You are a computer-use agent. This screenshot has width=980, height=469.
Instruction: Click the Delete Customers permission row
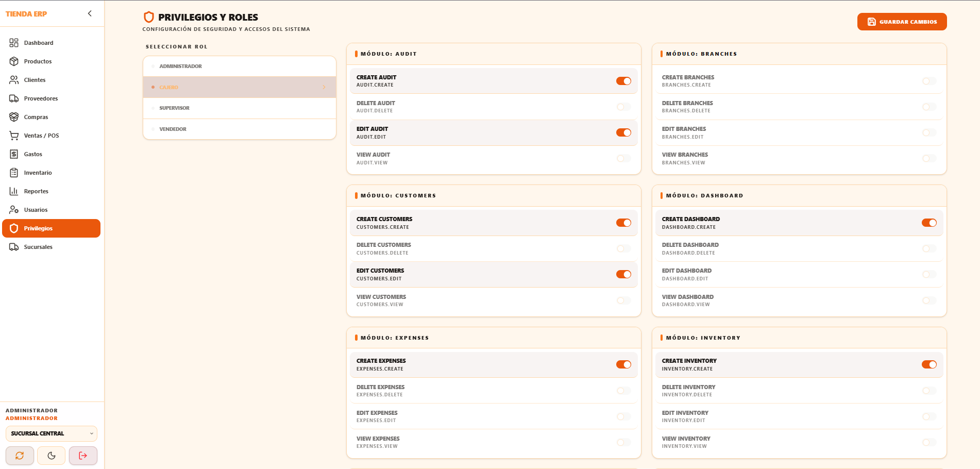click(x=494, y=248)
